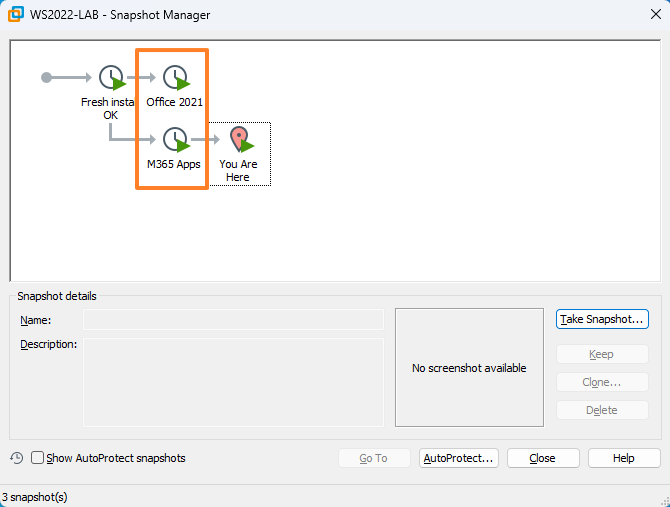Click the AutoProtect clock history icon

click(x=17, y=458)
